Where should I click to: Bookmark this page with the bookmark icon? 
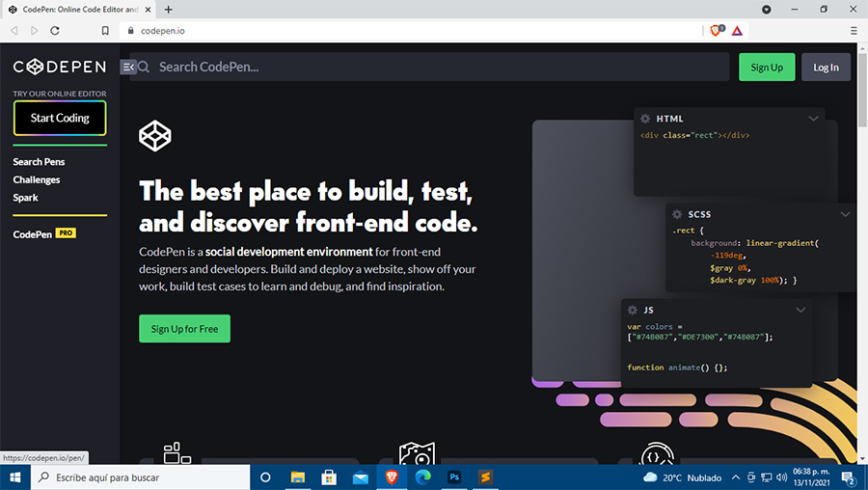point(105,31)
